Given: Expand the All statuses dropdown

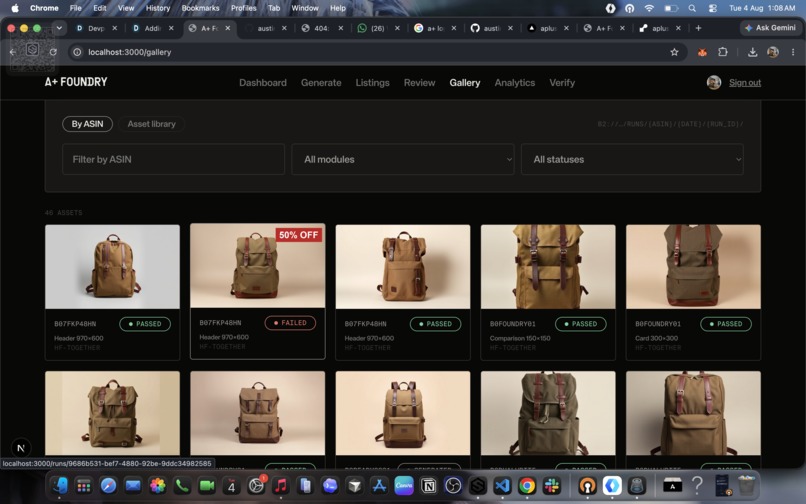Looking at the screenshot, I should click(x=632, y=159).
